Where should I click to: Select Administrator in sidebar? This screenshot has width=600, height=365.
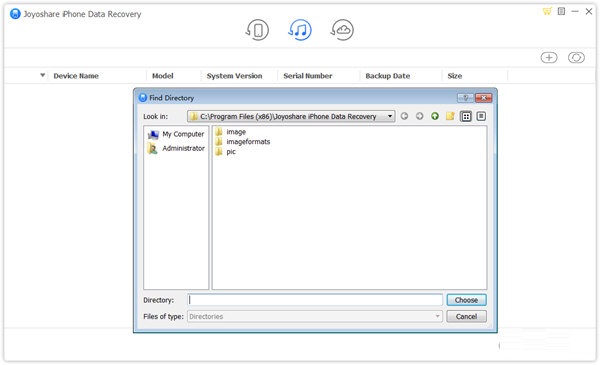[x=176, y=148]
